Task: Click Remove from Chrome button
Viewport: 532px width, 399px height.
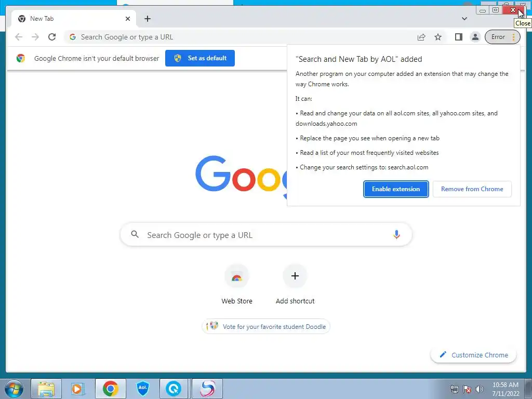Action: 472,189
